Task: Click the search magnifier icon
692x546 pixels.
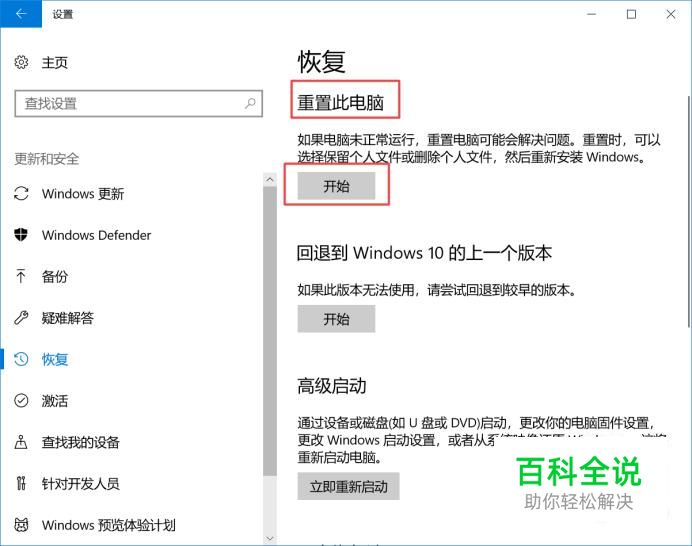Action: tap(250, 103)
